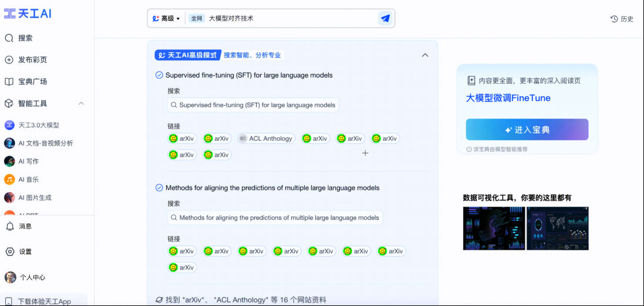
Task: Click the blue send arrow icon
Action: pos(385,18)
